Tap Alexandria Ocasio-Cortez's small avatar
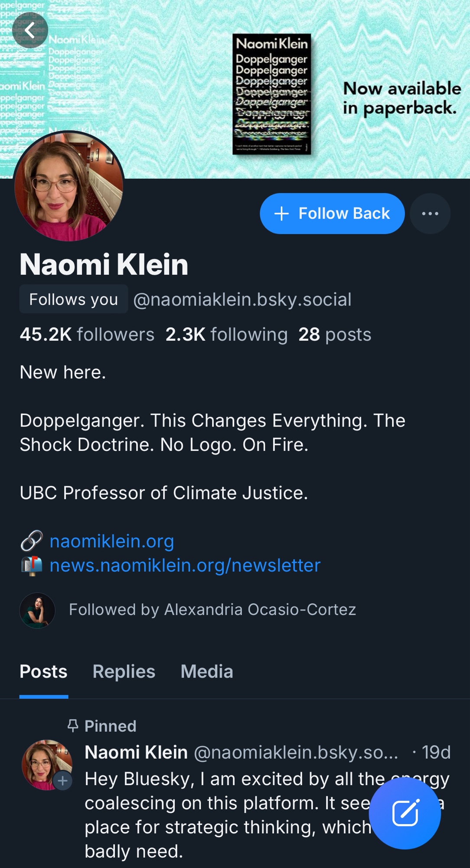 [37, 610]
